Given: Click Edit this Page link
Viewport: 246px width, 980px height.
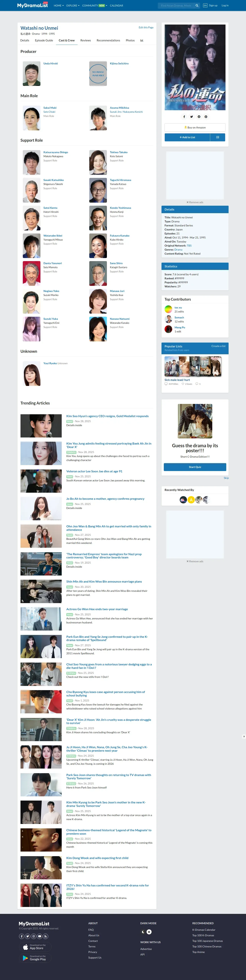Looking at the screenshot, I should (146, 27).
